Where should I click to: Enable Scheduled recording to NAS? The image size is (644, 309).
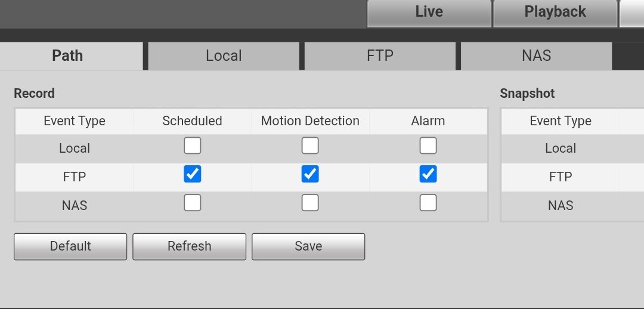pos(192,203)
